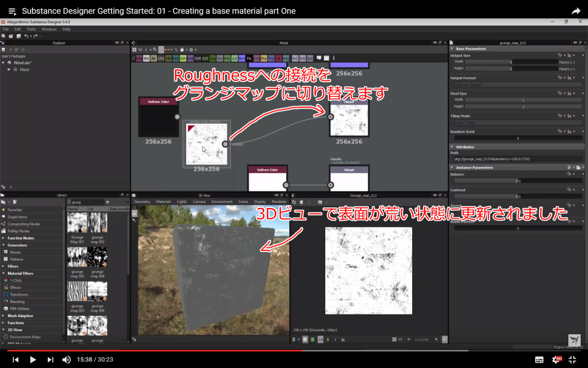Insert a Transform 2D node (Trs)
The width and height of the screenshot is (588, 368).
[x=271, y=58]
